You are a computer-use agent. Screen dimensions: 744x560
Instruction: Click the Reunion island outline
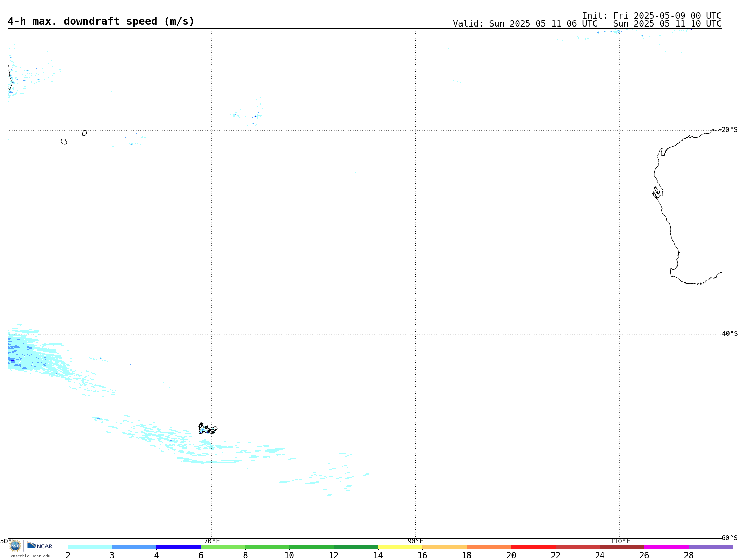tap(64, 142)
